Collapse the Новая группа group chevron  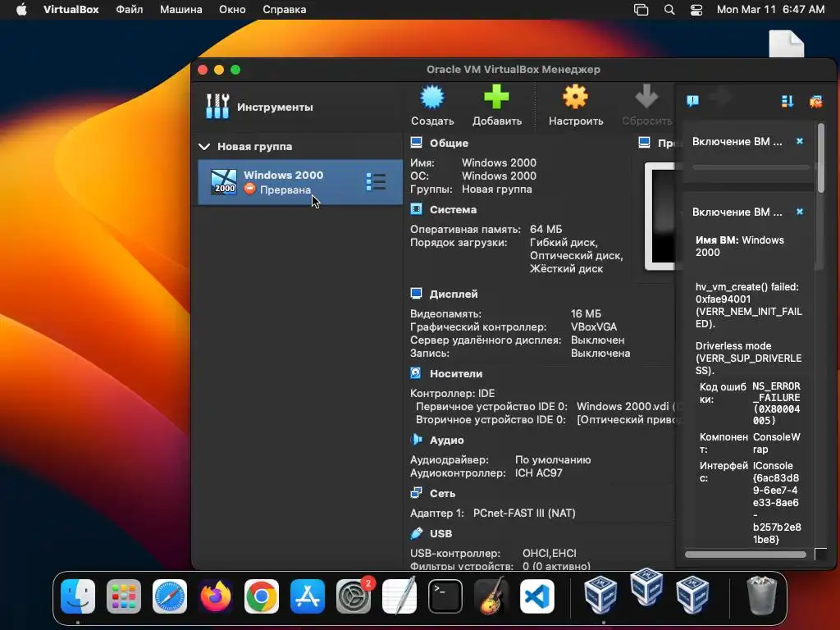[204, 146]
